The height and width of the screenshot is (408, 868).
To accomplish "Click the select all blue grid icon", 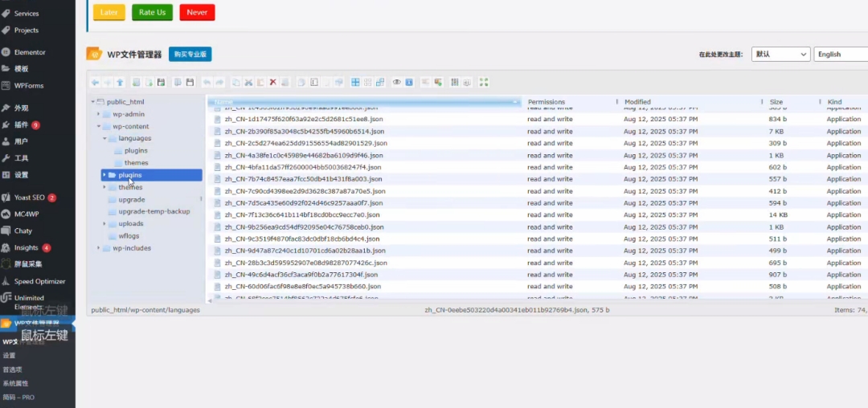I will coord(355,83).
